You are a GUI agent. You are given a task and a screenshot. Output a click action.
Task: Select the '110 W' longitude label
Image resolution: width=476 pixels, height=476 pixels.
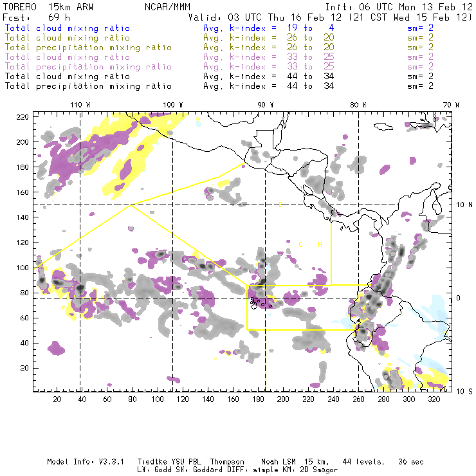click(x=80, y=105)
